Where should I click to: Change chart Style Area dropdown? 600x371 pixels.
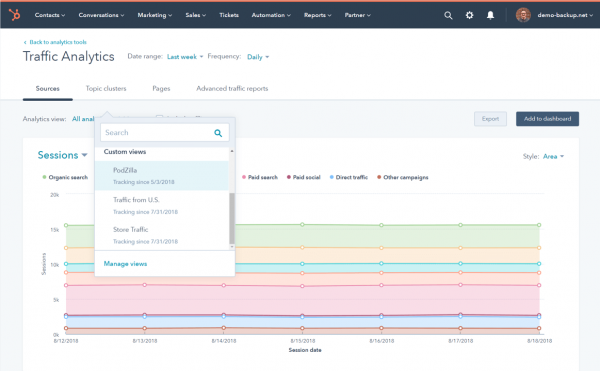tap(553, 156)
